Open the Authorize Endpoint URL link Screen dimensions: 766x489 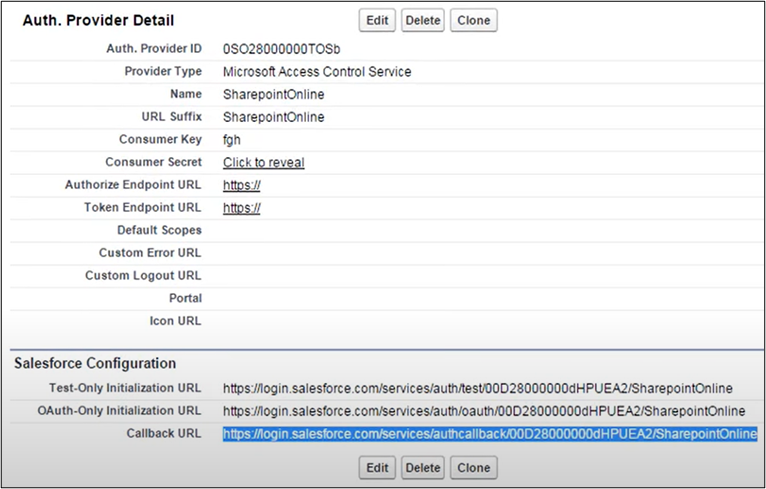point(242,186)
